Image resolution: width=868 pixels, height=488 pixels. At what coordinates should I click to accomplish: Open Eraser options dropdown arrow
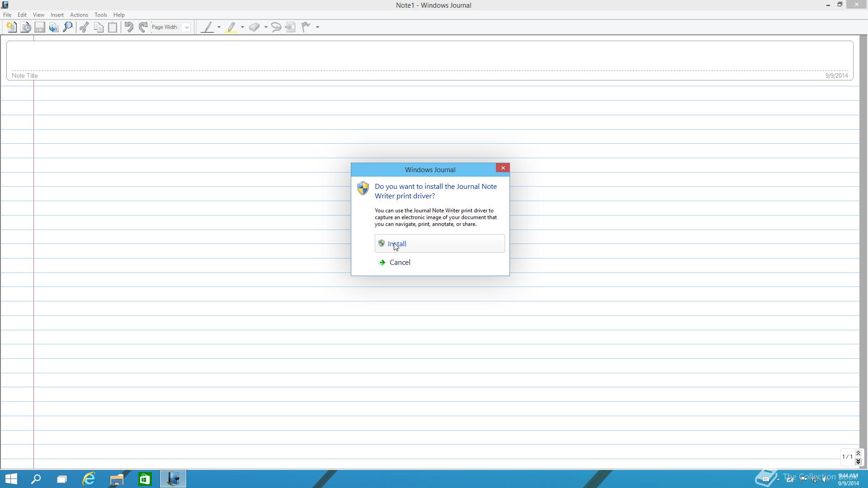[x=266, y=27]
